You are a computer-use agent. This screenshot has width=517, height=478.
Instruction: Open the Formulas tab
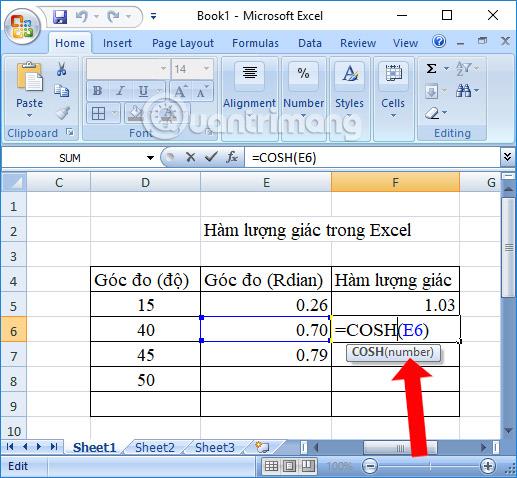[255, 43]
